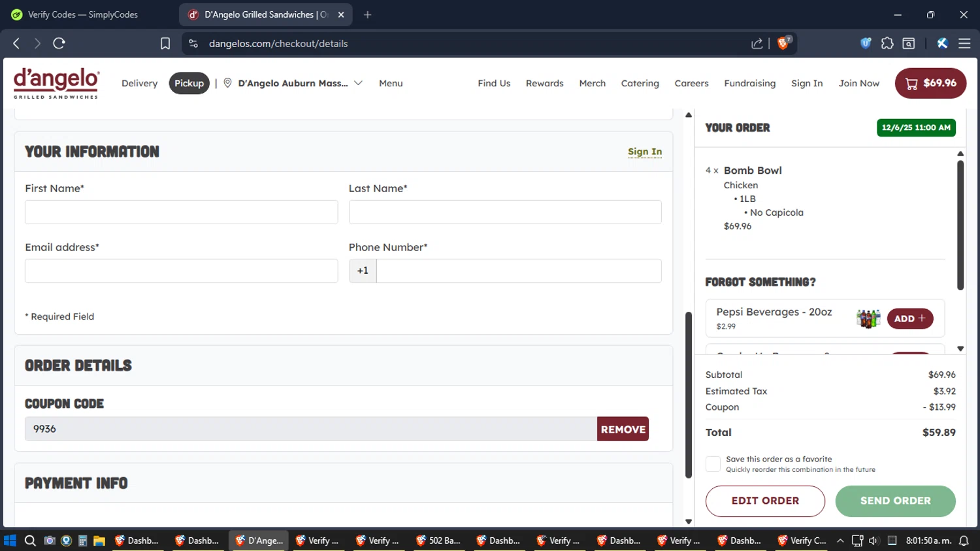The width and height of the screenshot is (980, 551).
Task: Click the Bomb Bowl item name
Action: (753, 171)
